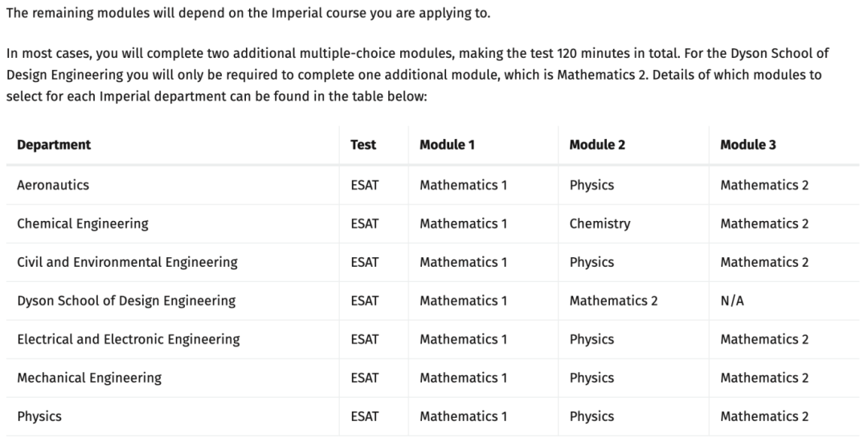Click the Module 2 column header
Viewport: 868px width, 442px height.
coord(596,145)
